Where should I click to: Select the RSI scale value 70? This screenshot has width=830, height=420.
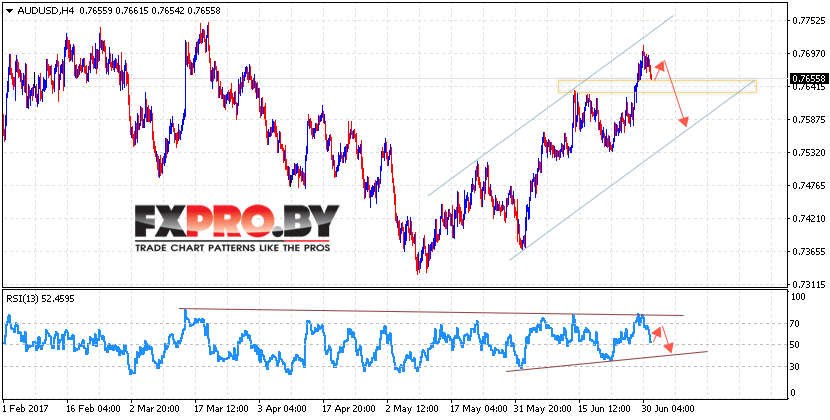click(796, 323)
